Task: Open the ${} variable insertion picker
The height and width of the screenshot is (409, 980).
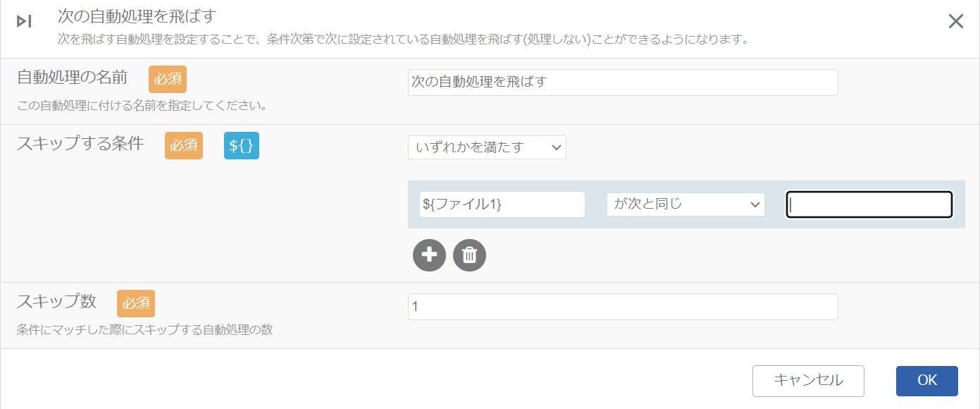Action: coord(242,147)
